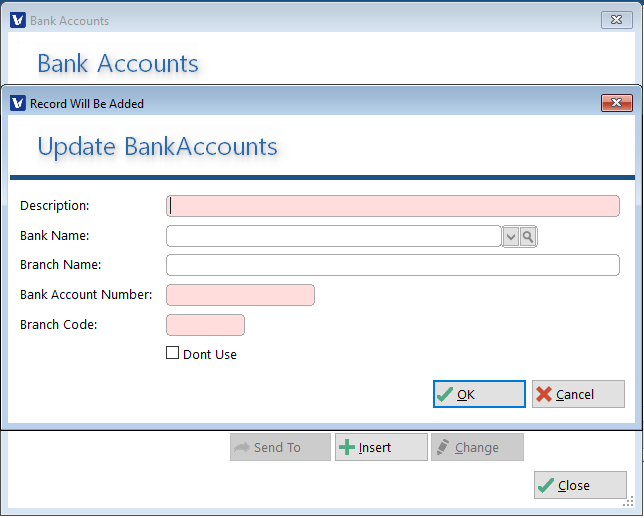
Task: Click the Bank Account Number field
Action: point(240,295)
